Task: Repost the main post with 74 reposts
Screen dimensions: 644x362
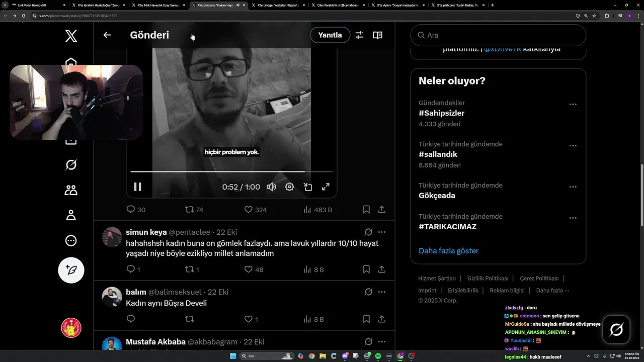Action: pos(194,210)
